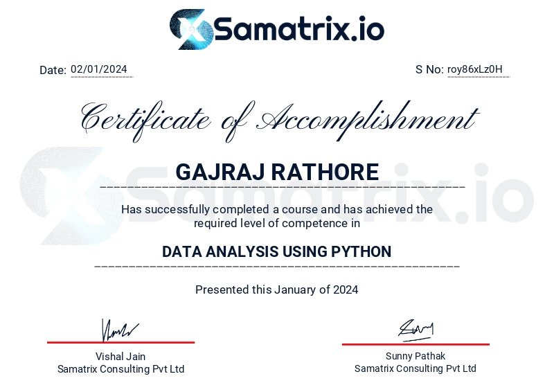The height and width of the screenshot is (392, 554).
Task: Click the "required level of competence in" line
Action: coord(277,223)
